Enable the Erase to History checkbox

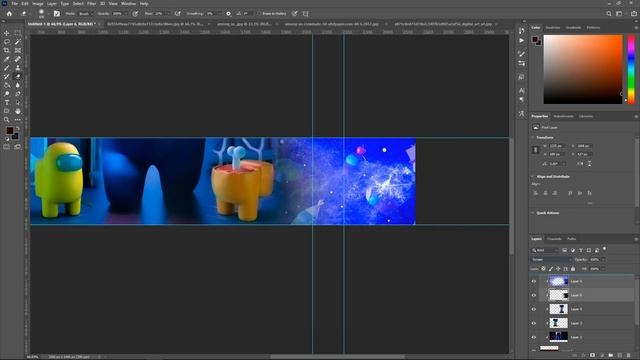click(259, 13)
